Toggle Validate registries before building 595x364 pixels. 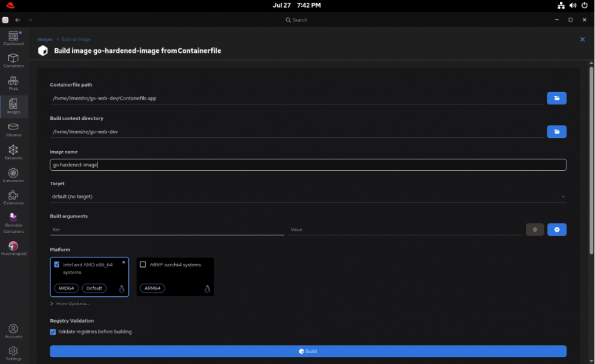[53, 332]
